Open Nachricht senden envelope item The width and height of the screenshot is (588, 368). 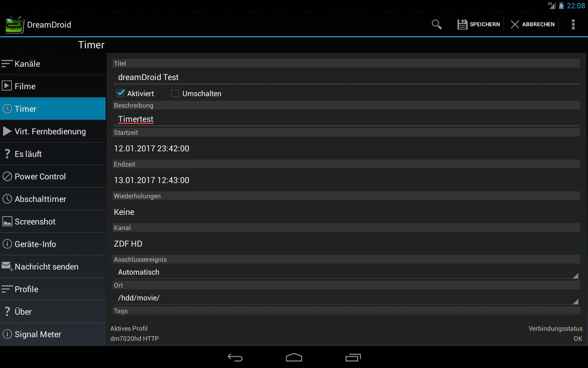[53, 266]
